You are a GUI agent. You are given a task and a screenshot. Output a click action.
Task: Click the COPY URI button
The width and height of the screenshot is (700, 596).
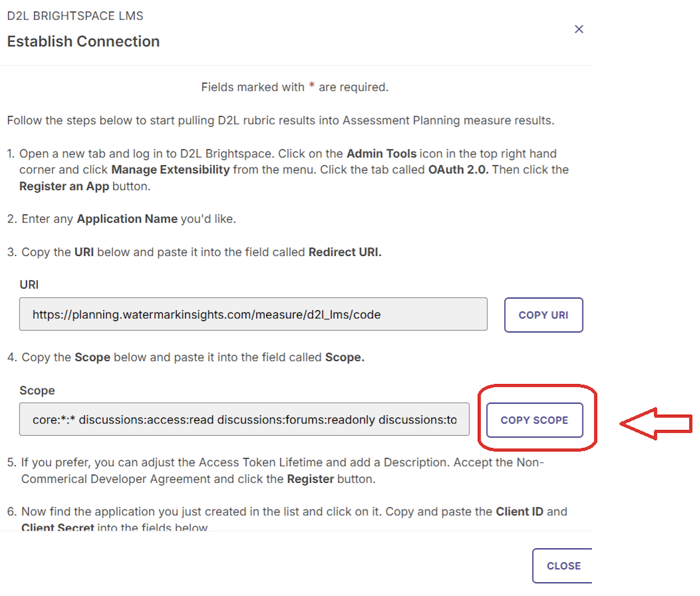[x=544, y=315]
